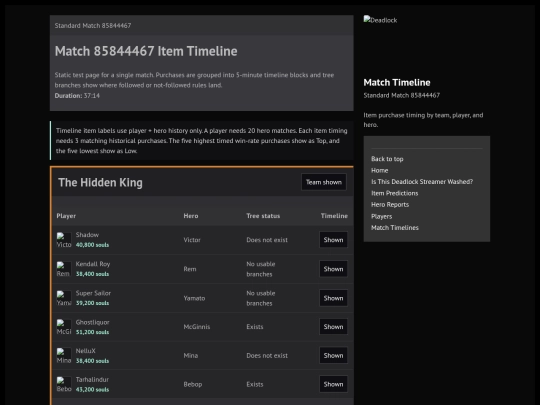Click the Timeline column header
This screenshot has height=405, width=540.
334,216
